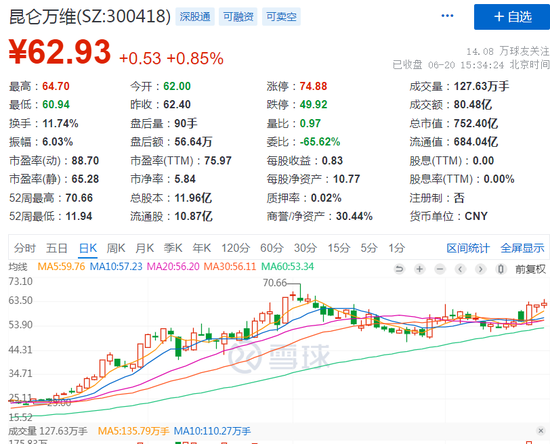Open 区间统计 range statistics link
Viewport: 550px width, 444px height.
468,248
